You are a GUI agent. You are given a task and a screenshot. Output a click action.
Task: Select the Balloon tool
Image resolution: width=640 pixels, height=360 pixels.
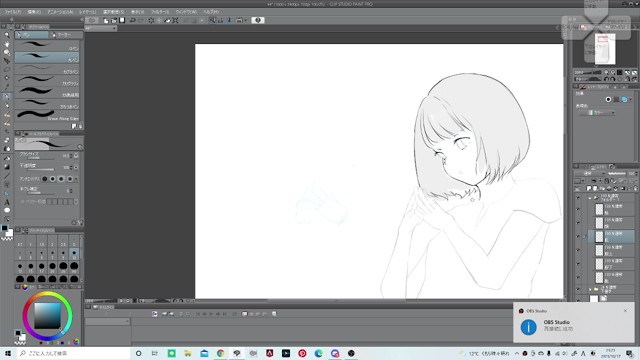pos(7,210)
